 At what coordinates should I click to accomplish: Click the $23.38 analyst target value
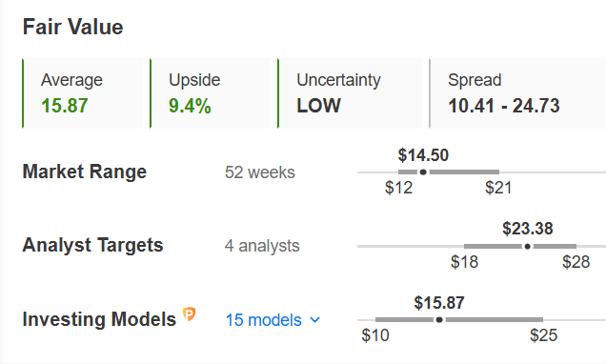528,229
